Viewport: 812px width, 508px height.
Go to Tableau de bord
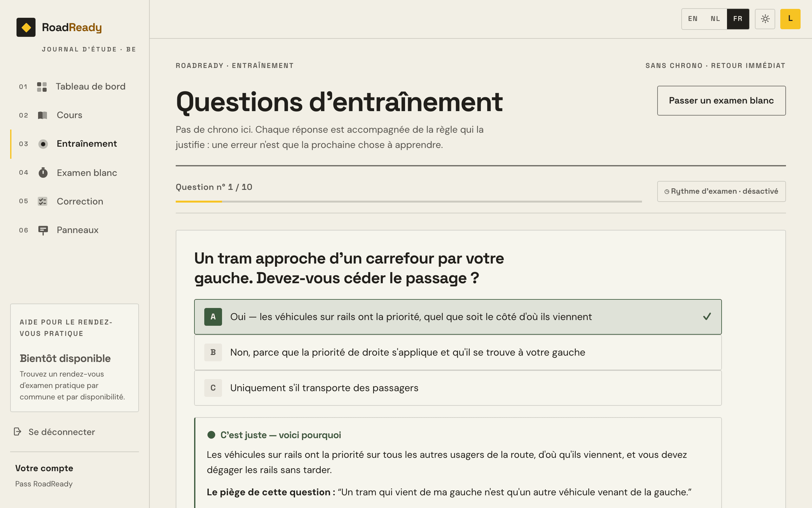pos(75,87)
